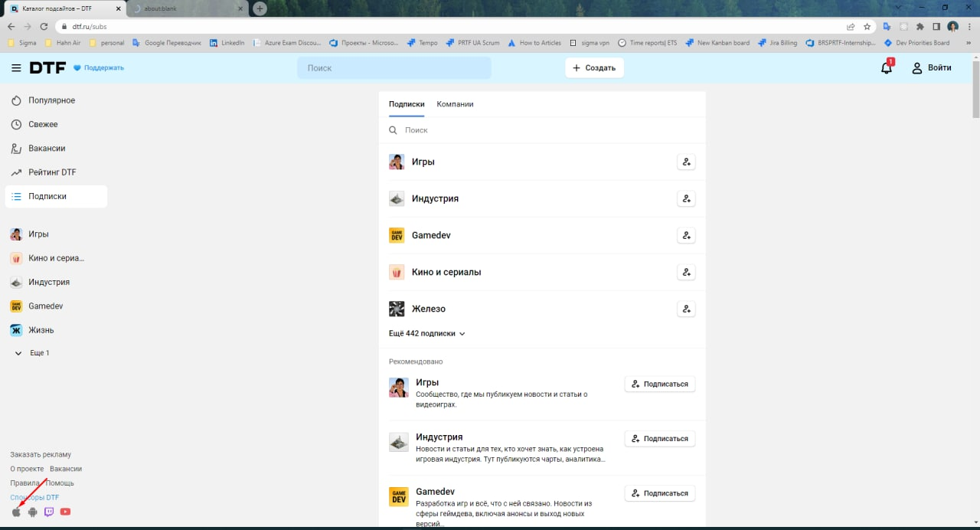The height and width of the screenshot is (530, 980).
Task: Select Рейтинг DTF in the sidebar
Action: coord(52,172)
